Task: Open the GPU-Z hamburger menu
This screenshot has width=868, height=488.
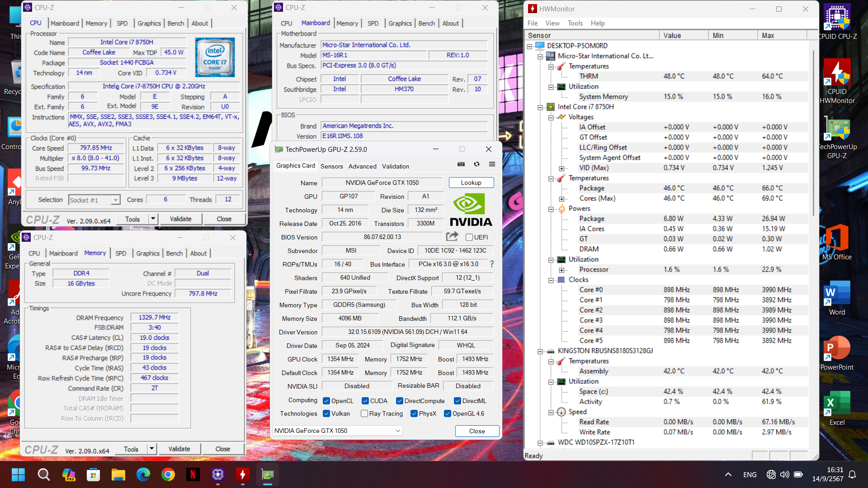Action: 492,164
